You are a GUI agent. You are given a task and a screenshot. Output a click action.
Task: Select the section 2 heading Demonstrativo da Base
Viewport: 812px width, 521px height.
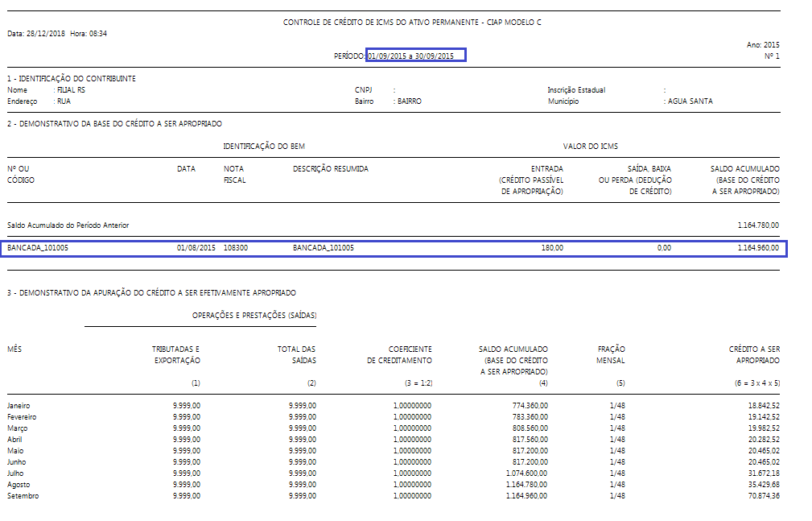click(x=114, y=123)
